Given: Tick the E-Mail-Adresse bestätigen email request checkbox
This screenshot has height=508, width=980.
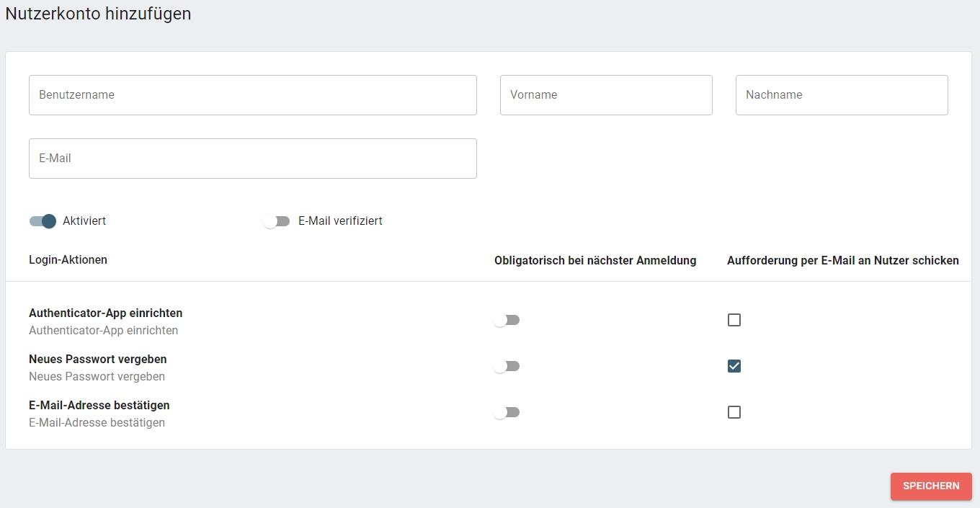Looking at the screenshot, I should (734, 412).
